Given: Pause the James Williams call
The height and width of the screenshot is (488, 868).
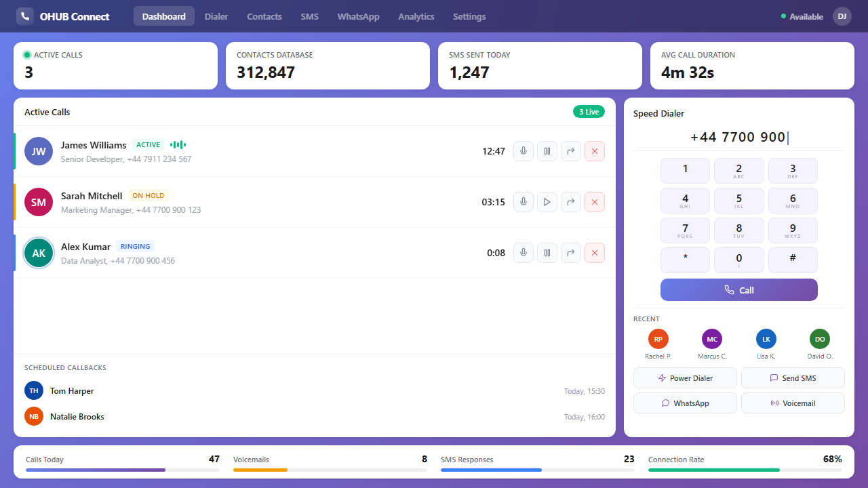Looking at the screenshot, I should click(x=547, y=151).
